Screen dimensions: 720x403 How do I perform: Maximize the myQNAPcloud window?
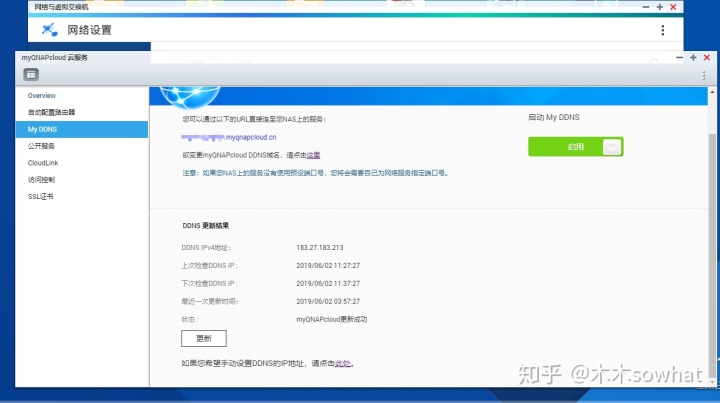pos(693,57)
